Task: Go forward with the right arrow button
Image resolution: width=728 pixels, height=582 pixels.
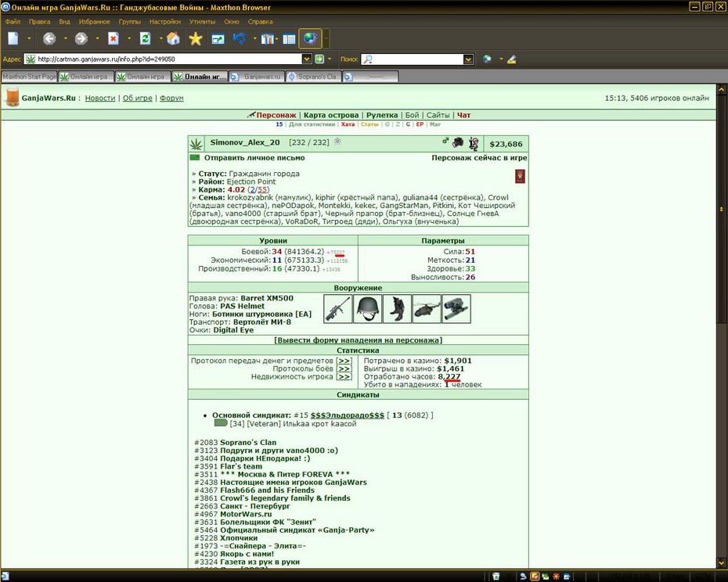Action: 81,38
